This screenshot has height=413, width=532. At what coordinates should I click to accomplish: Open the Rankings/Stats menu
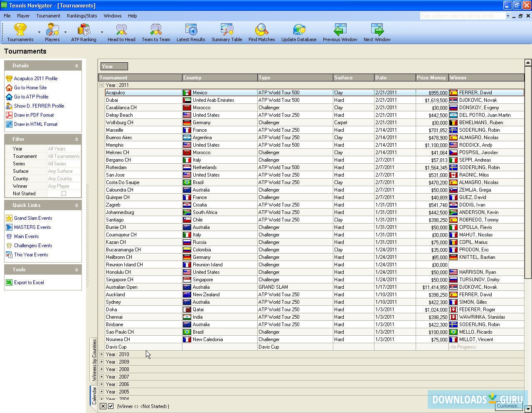click(x=82, y=16)
